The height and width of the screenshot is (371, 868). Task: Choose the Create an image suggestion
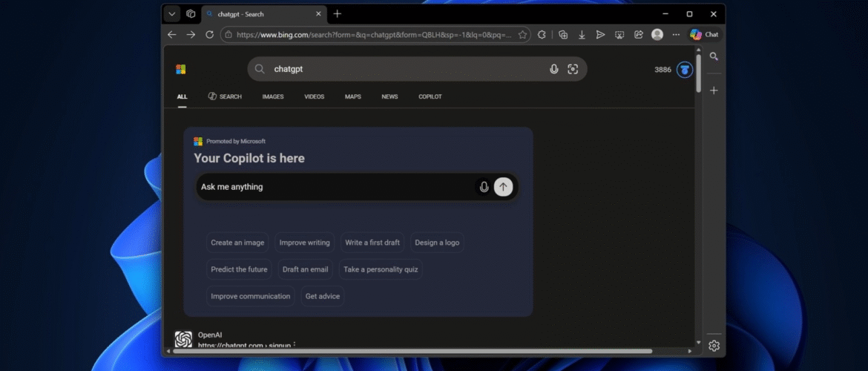pos(237,243)
